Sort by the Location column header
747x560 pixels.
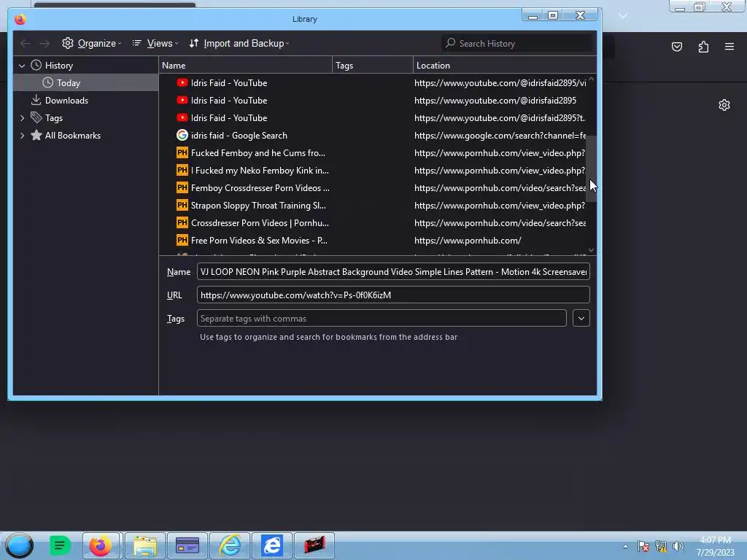(x=505, y=65)
